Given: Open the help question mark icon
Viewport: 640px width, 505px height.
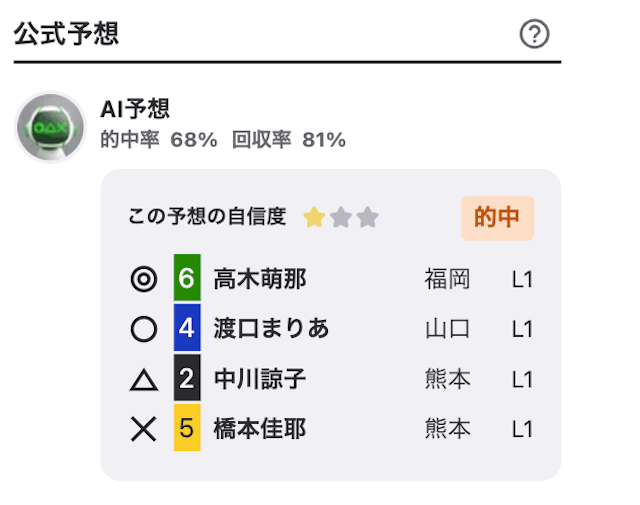Looking at the screenshot, I should [x=534, y=34].
